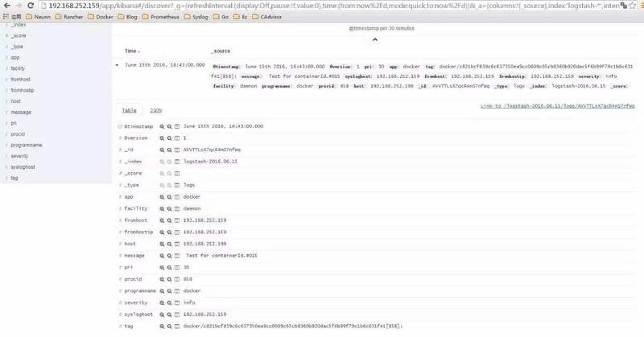Screen dimensions: 644x337
Task: Filter out value in the app row
Action: point(169,197)
